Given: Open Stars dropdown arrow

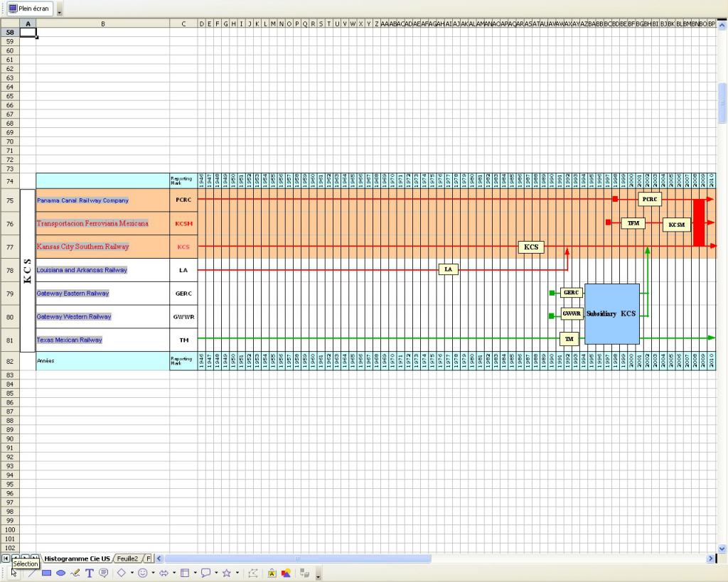Looking at the screenshot, I should (x=237, y=573).
